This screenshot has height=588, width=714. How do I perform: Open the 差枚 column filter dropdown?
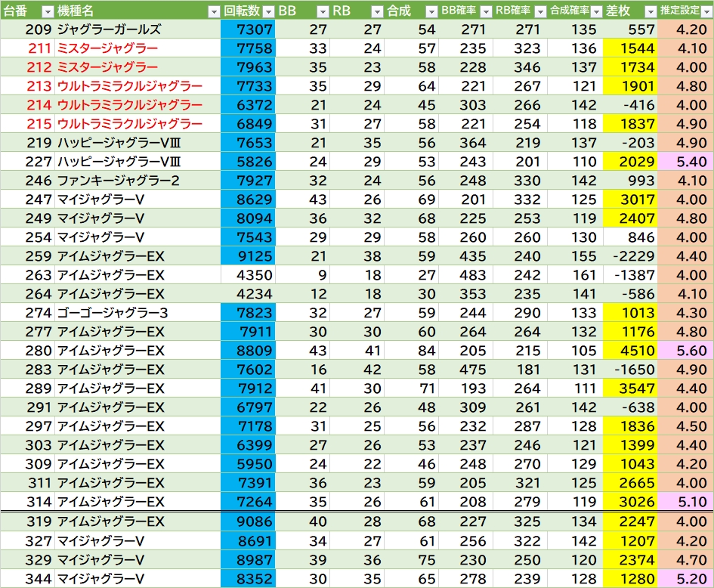coord(651,11)
